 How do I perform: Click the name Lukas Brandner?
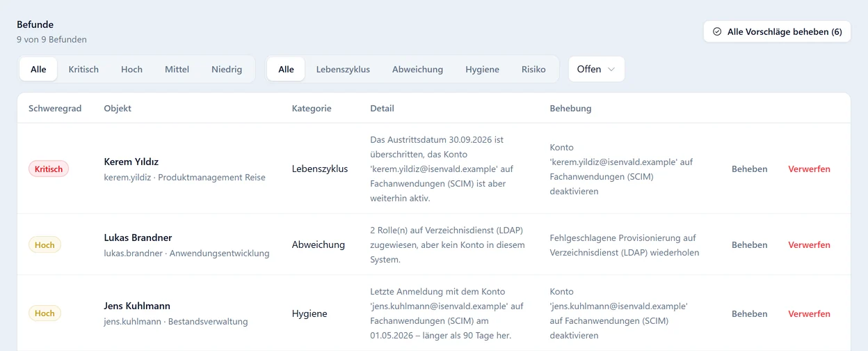coord(138,237)
